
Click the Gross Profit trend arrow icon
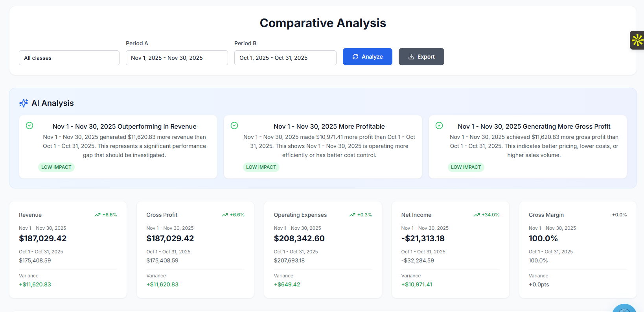(225, 215)
